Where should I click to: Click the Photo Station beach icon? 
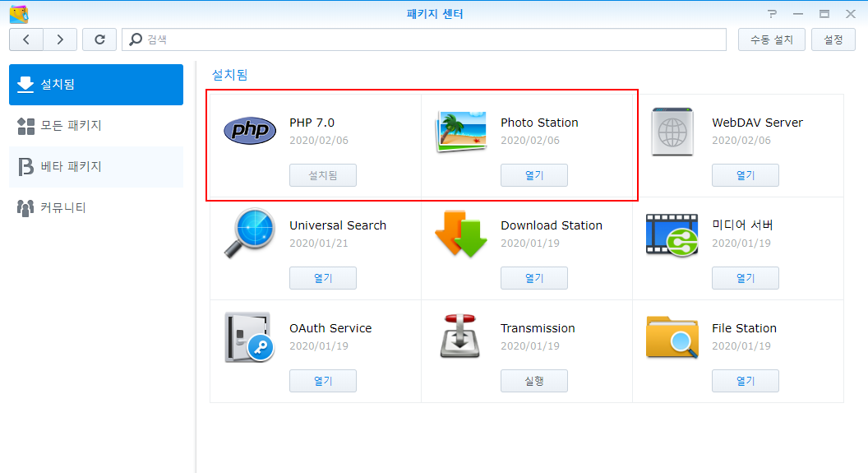tap(461, 132)
